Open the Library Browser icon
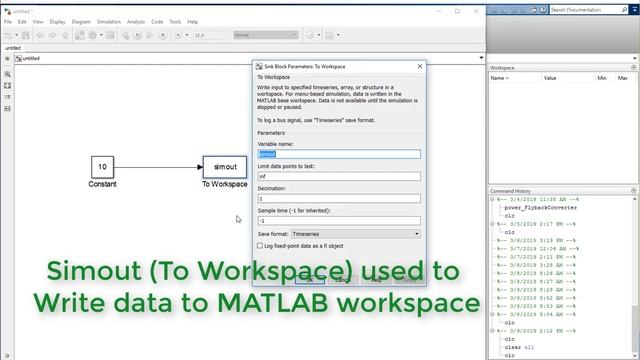 [x=80, y=36]
